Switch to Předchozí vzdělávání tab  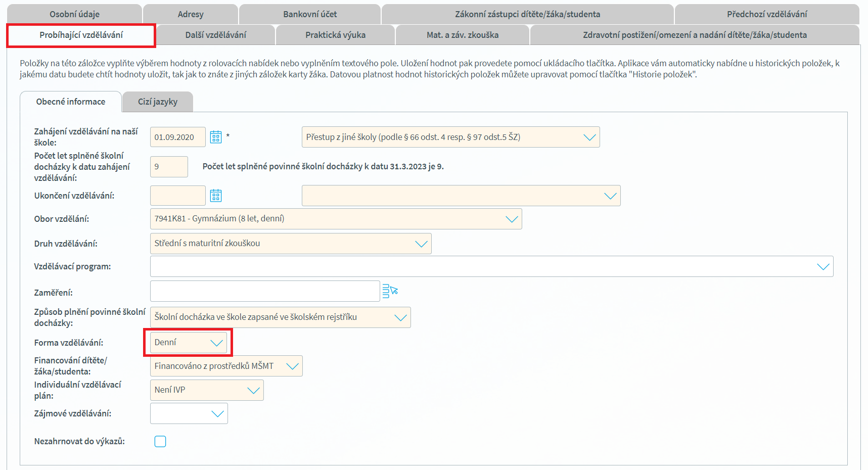click(x=767, y=14)
